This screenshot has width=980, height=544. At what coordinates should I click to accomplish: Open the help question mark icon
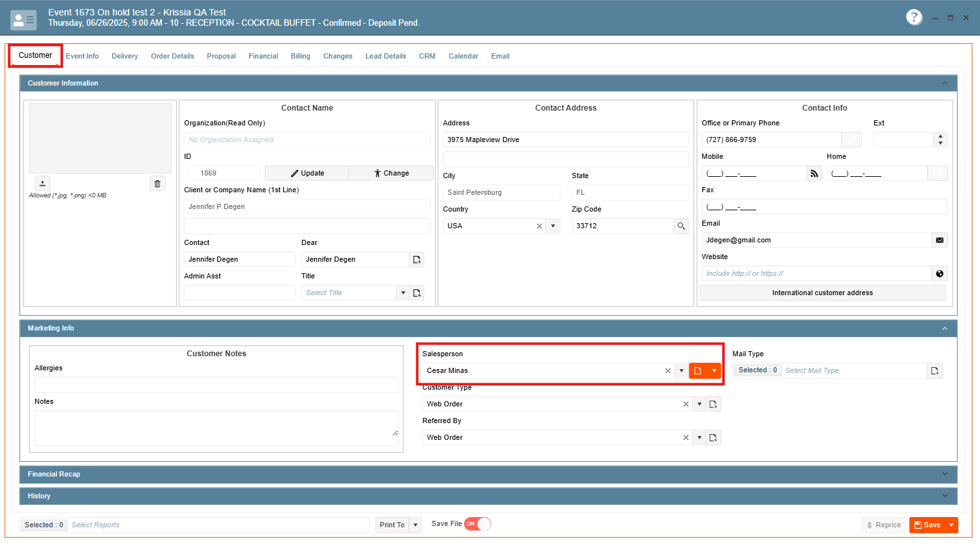[x=914, y=17]
